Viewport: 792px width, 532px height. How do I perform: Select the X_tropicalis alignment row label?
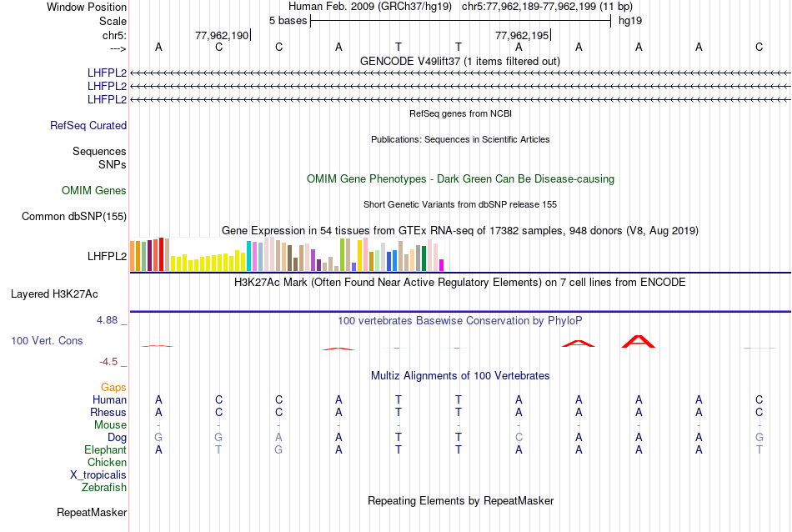98,475
